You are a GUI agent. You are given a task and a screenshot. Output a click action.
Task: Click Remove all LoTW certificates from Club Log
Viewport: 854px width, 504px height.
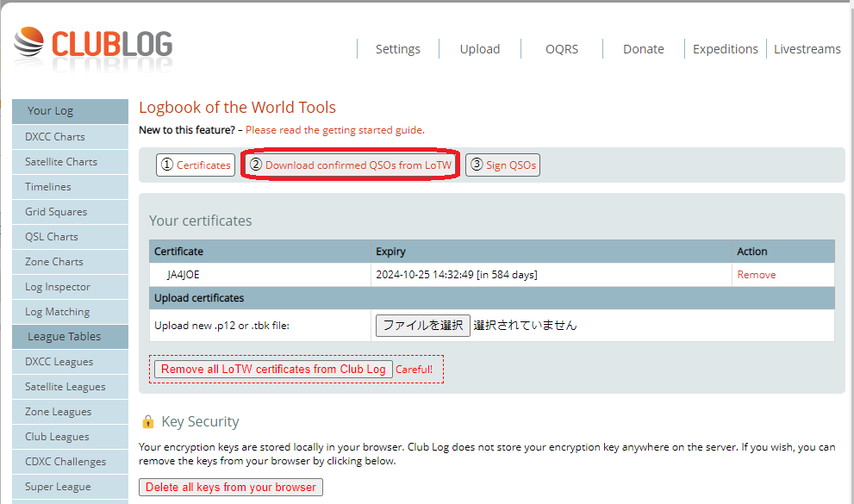273,369
